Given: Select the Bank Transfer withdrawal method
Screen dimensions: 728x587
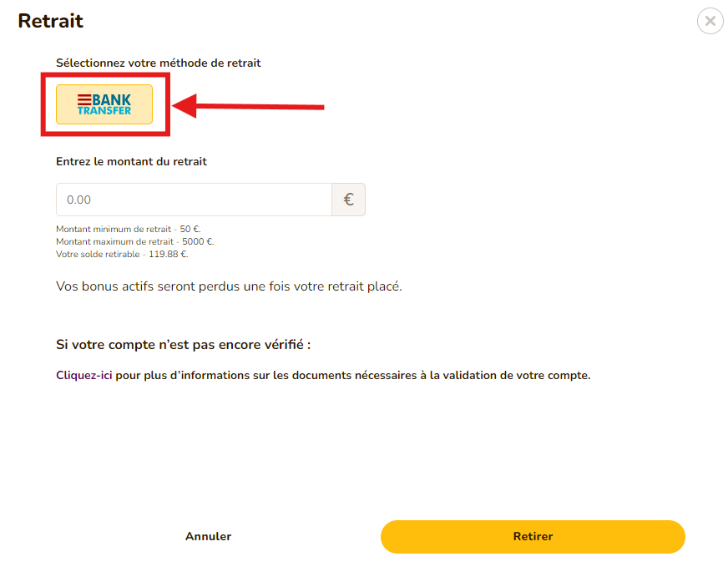Looking at the screenshot, I should [x=104, y=104].
